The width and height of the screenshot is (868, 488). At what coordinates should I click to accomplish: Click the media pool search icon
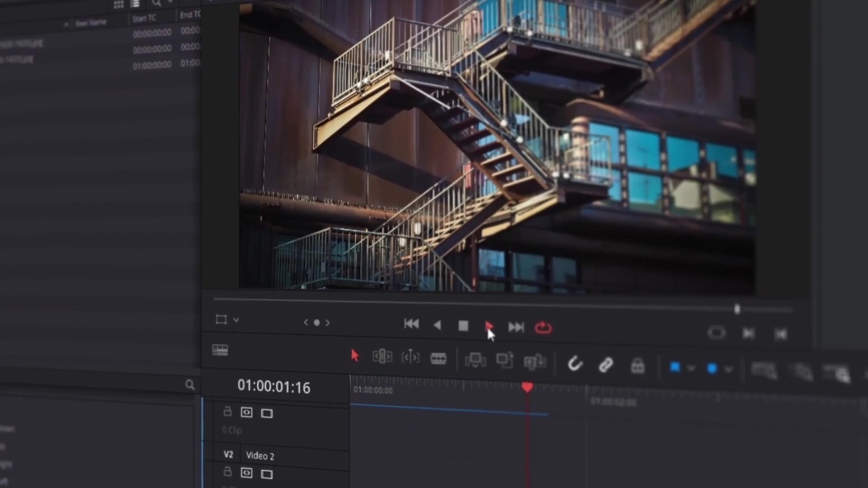point(156,3)
